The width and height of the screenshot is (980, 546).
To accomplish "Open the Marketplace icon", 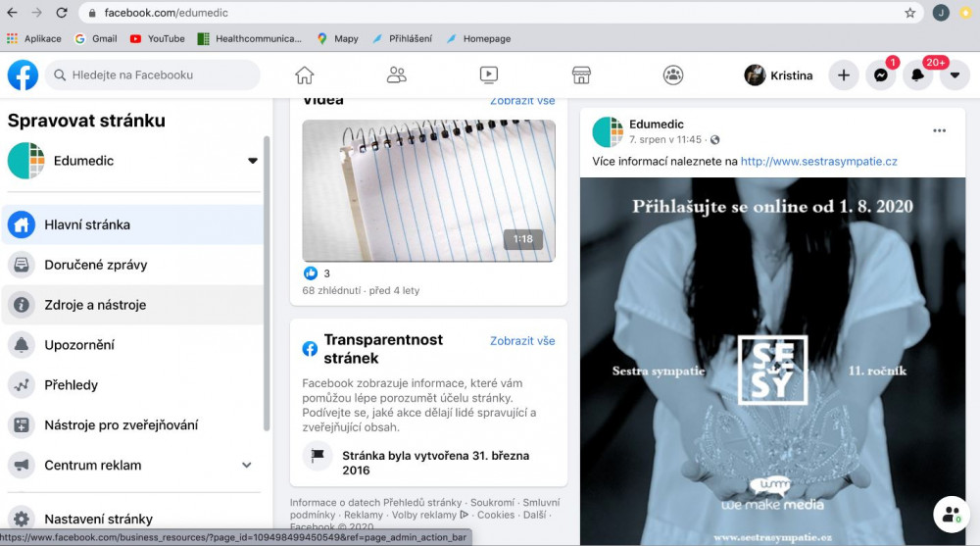I will (581, 75).
